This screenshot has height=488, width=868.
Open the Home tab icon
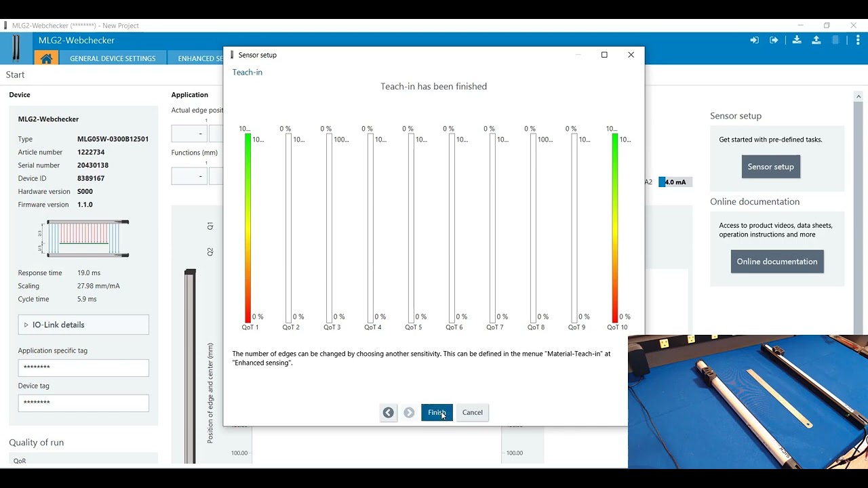[x=46, y=58]
